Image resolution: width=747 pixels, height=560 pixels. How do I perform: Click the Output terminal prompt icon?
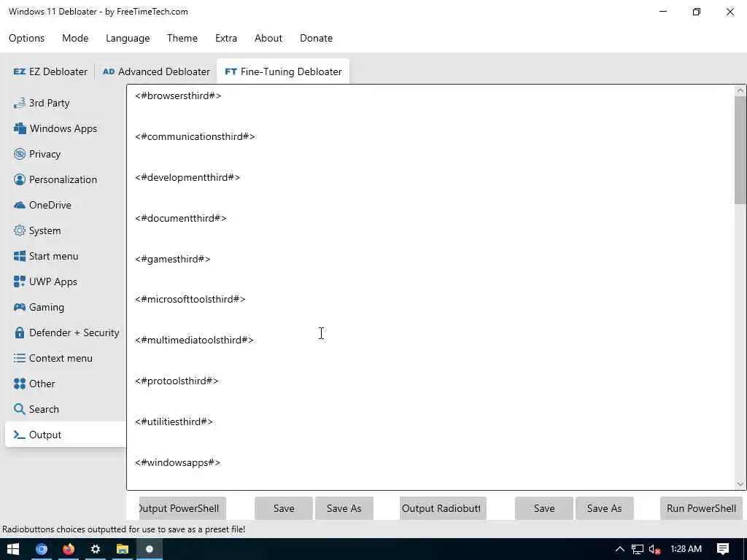(x=20, y=435)
